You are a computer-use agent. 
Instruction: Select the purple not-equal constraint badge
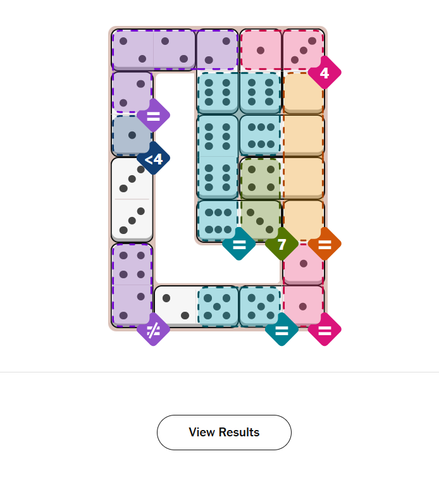[x=153, y=329]
